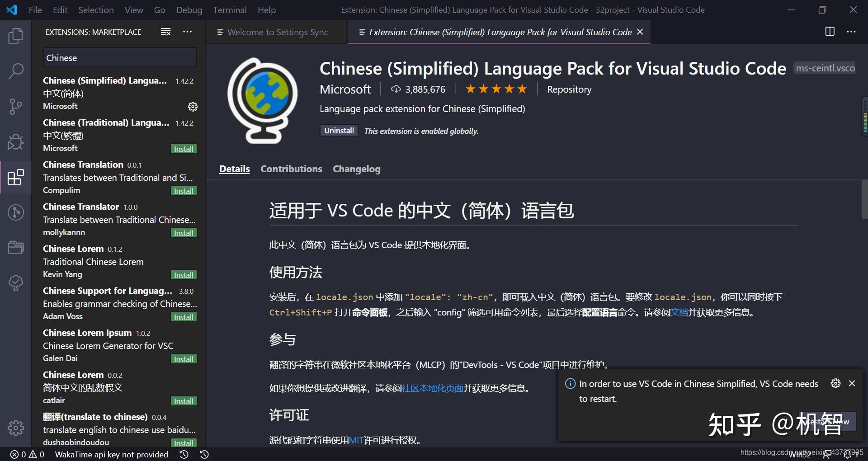The image size is (868, 461).
Task: Open the Terminal menu
Action: [x=230, y=9]
